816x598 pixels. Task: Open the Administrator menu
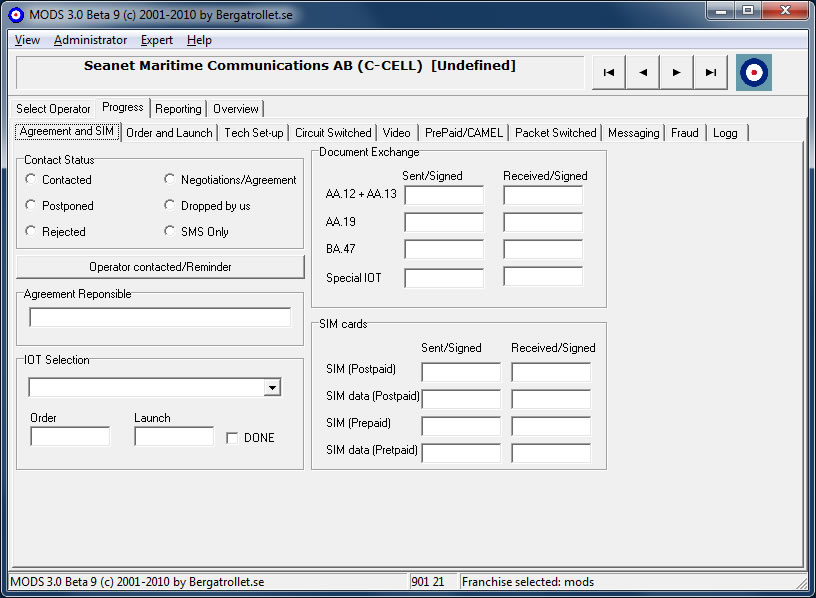tap(90, 40)
